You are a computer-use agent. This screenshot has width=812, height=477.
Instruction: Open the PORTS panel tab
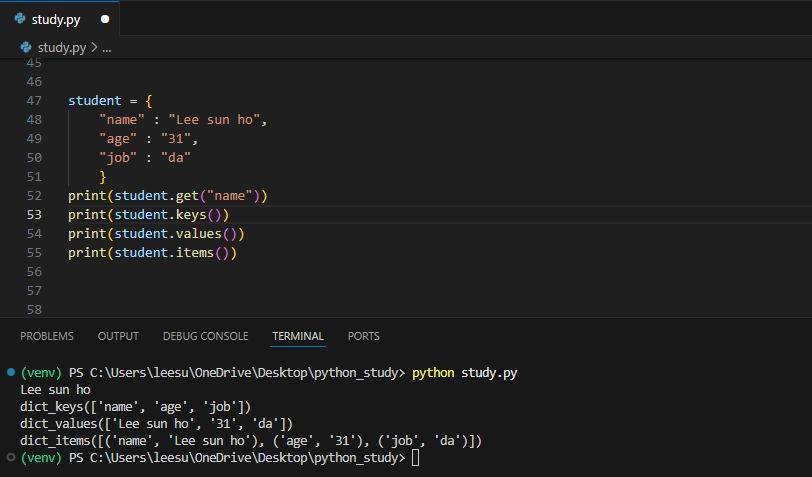[364, 336]
